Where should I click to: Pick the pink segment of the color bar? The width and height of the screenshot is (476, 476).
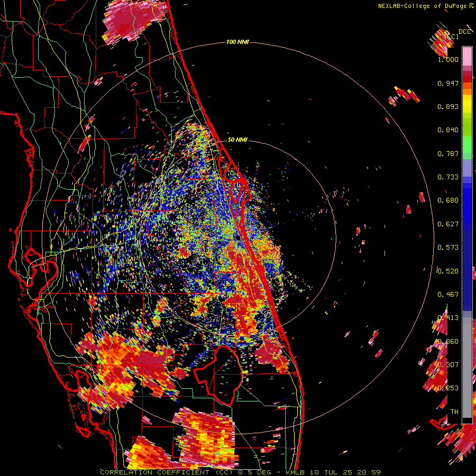point(467,56)
